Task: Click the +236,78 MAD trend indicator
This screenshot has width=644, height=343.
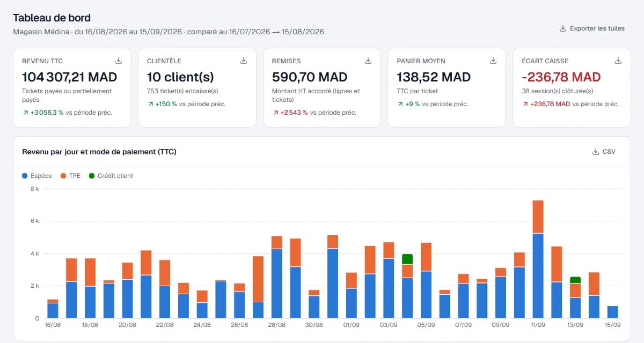Action: [546, 104]
